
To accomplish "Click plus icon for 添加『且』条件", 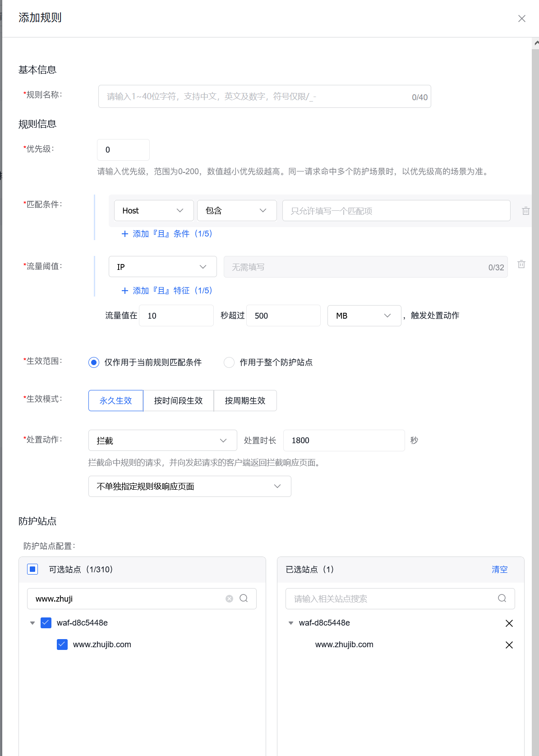I will click(x=125, y=234).
